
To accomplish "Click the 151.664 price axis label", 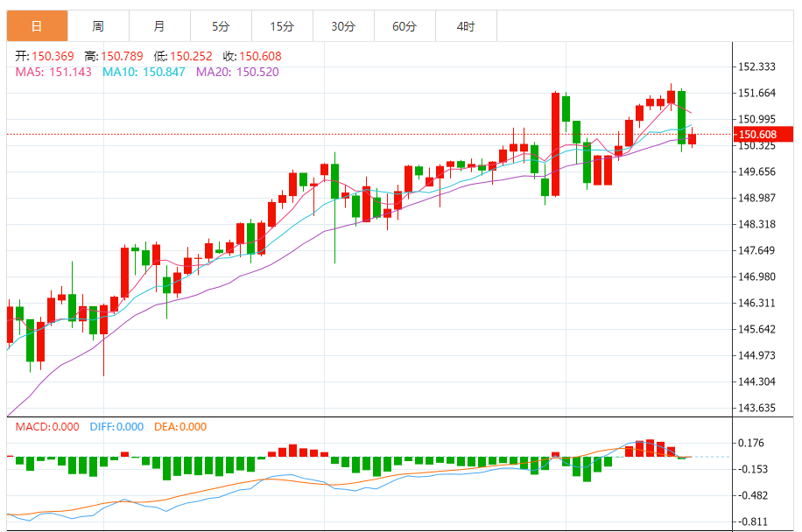I will [x=756, y=93].
